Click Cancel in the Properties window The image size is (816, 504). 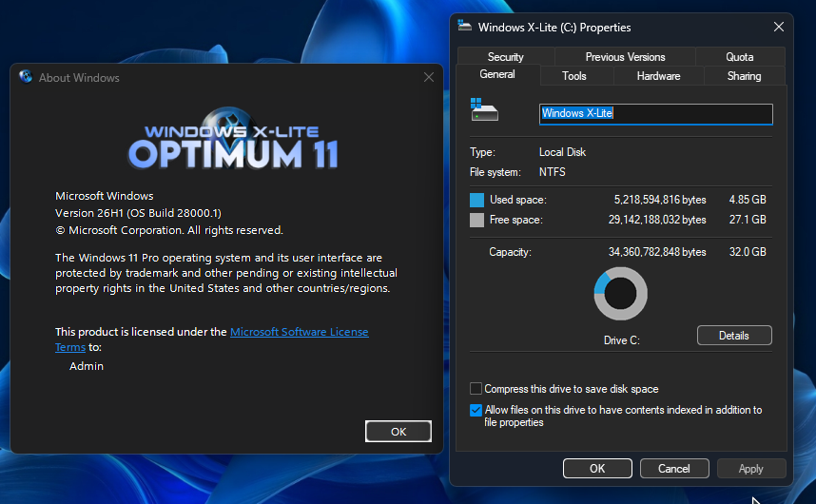(x=674, y=468)
